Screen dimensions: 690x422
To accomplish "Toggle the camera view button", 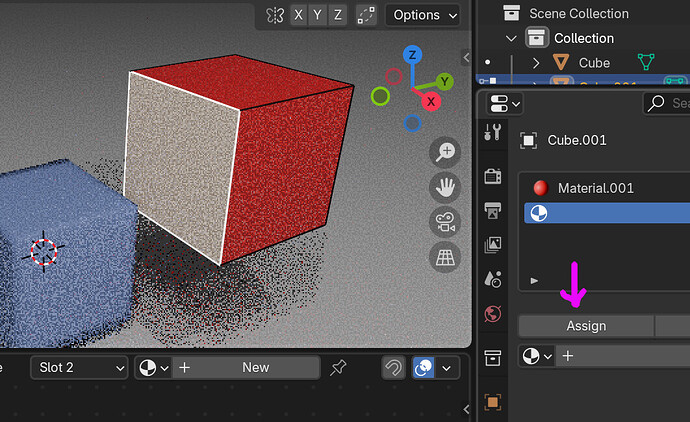I will [x=445, y=223].
